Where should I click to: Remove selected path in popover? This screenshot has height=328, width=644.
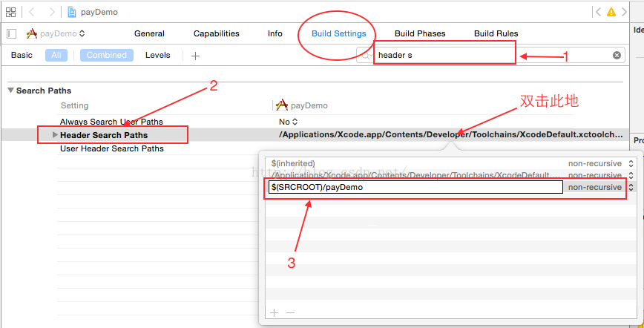click(290, 313)
